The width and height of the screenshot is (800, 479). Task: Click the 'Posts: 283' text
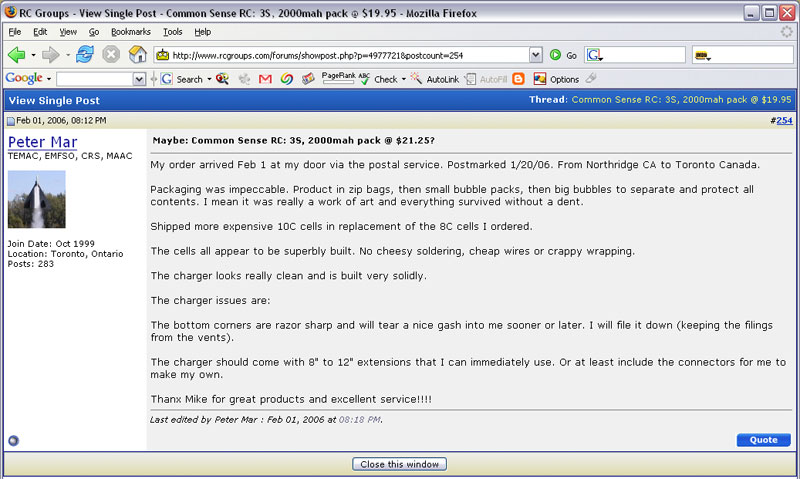pyautogui.click(x=31, y=264)
